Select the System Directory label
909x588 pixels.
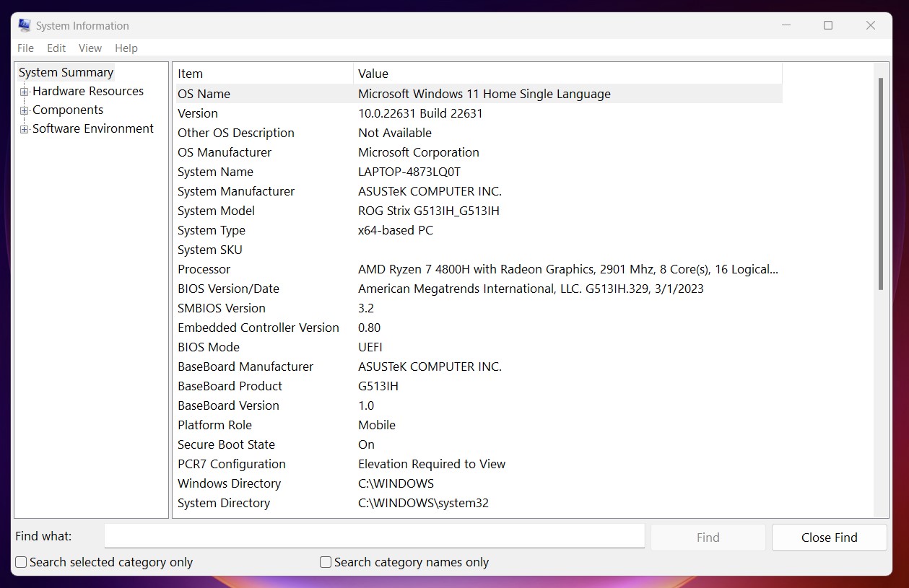point(224,503)
